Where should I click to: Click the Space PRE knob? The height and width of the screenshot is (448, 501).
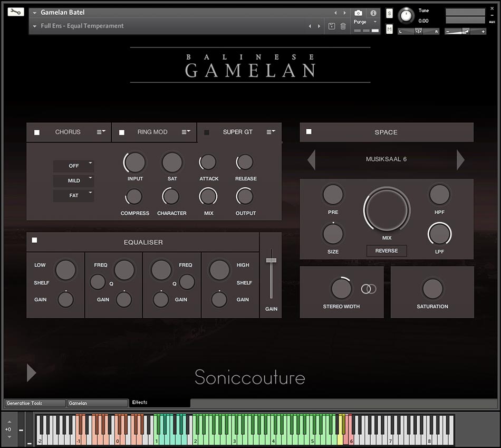333,195
